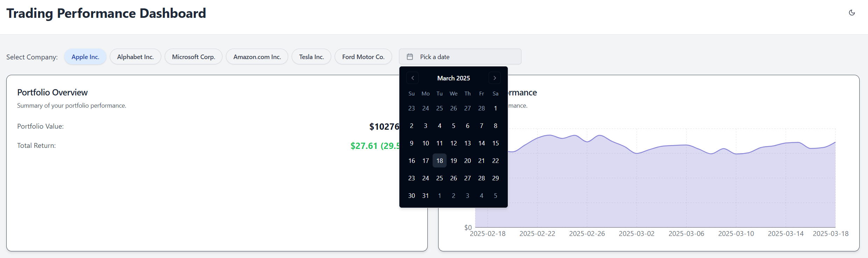Pick March 7 in the calendar

(x=482, y=126)
